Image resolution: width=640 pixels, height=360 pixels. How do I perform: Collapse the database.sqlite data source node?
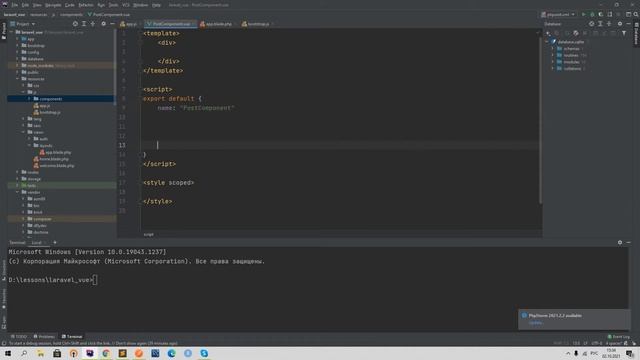(x=547, y=42)
